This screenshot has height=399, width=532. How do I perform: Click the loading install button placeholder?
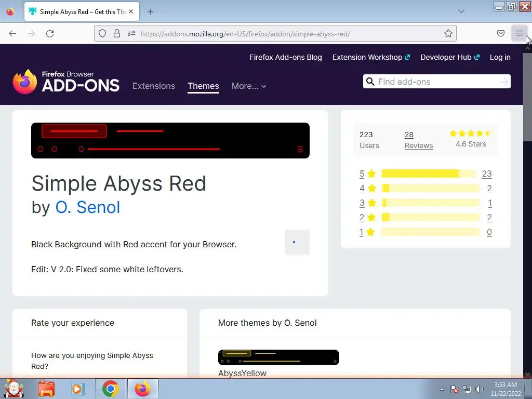coord(297,242)
